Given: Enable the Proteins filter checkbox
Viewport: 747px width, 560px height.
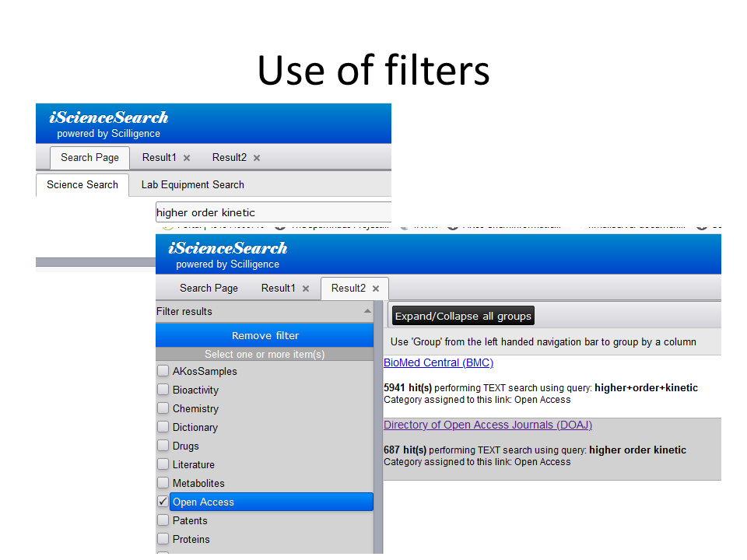Looking at the screenshot, I should pyautogui.click(x=163, y=538).
